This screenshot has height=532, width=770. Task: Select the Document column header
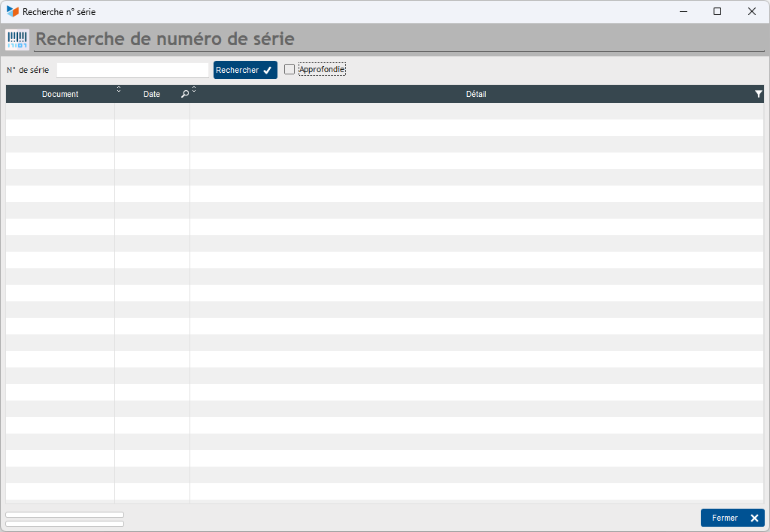[60, 94]
